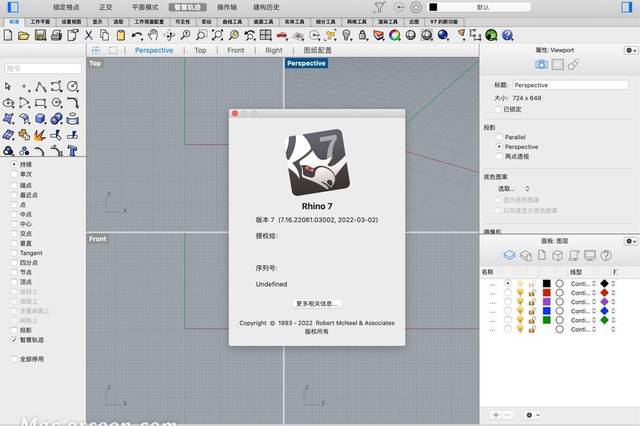Undo with the curved arrow icon
Screen dimensions: 640x426
tap(137, 36)
